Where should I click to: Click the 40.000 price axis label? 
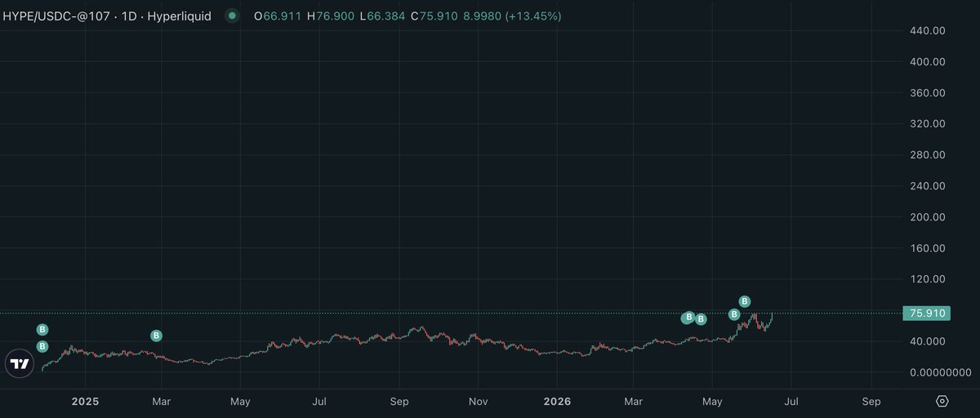pyautogui.click(x=927, y=341)
